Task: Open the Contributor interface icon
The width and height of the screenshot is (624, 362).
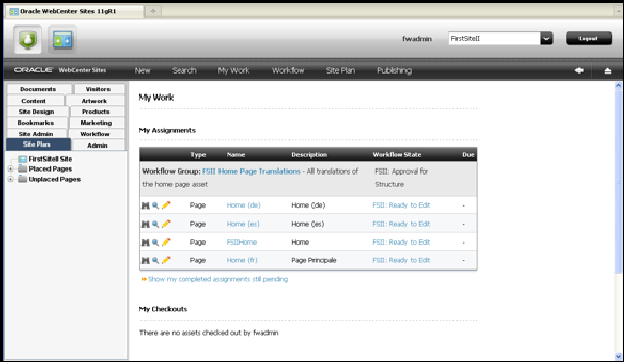Action: pos(62,39)
